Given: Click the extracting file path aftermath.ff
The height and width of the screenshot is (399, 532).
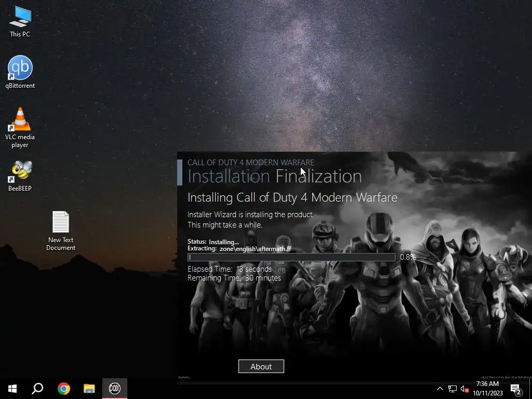Looking at the screenshot, I should tap(256, 249).
